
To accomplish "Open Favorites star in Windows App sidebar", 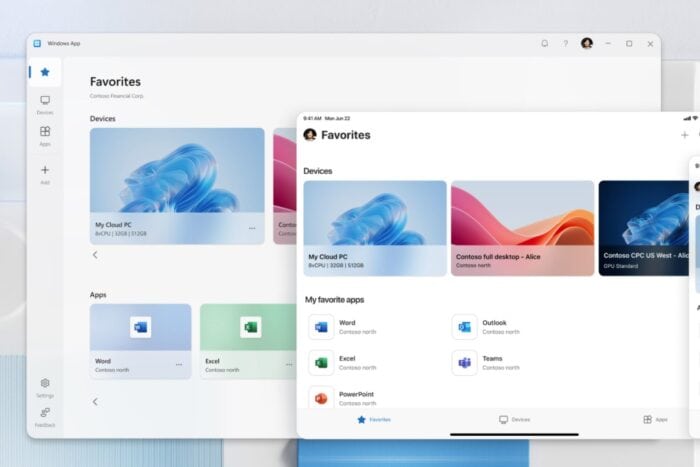I will pyautogui.click(x=45, y=72).
